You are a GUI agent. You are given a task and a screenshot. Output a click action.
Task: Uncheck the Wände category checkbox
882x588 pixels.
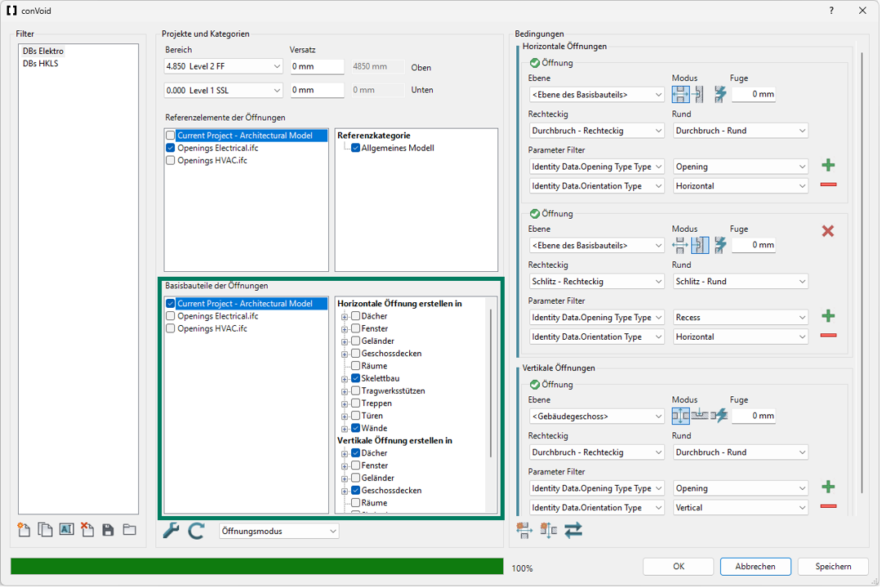click(x=355, y=429)
